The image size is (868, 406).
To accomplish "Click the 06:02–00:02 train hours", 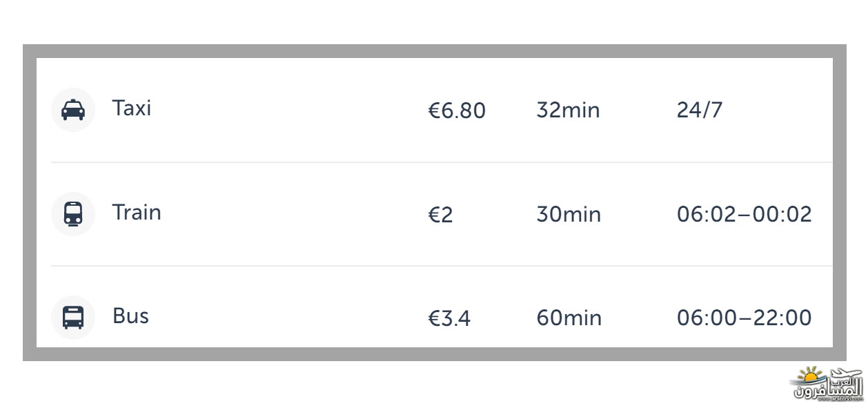I will pos(744,214).
